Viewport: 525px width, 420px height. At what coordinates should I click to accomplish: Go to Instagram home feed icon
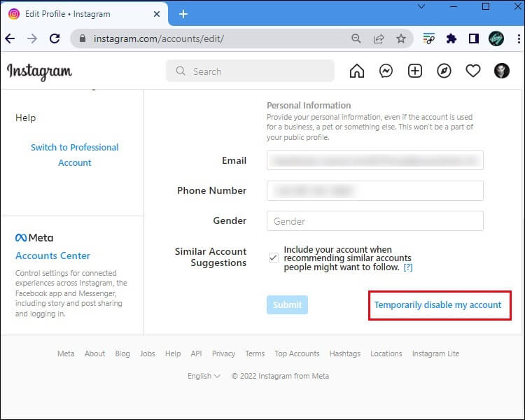click(x=356, y=71)
